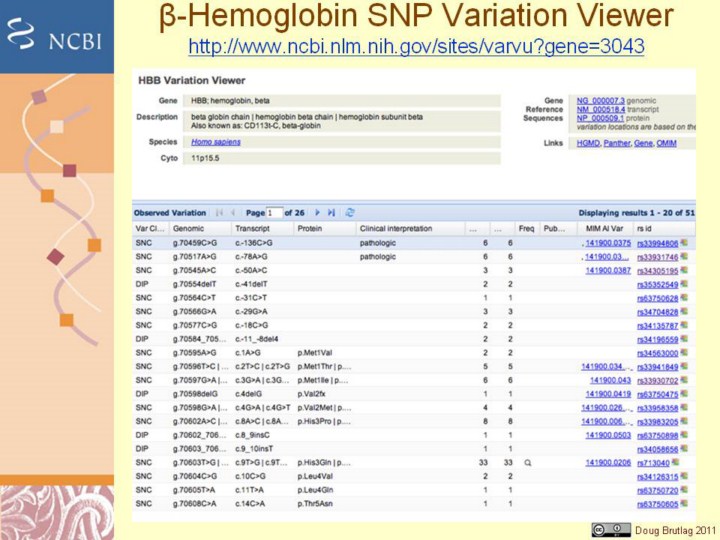Open the varvu gene=3043 URL link
Viewport: 720px width, 540px height.
pos(416,47)
